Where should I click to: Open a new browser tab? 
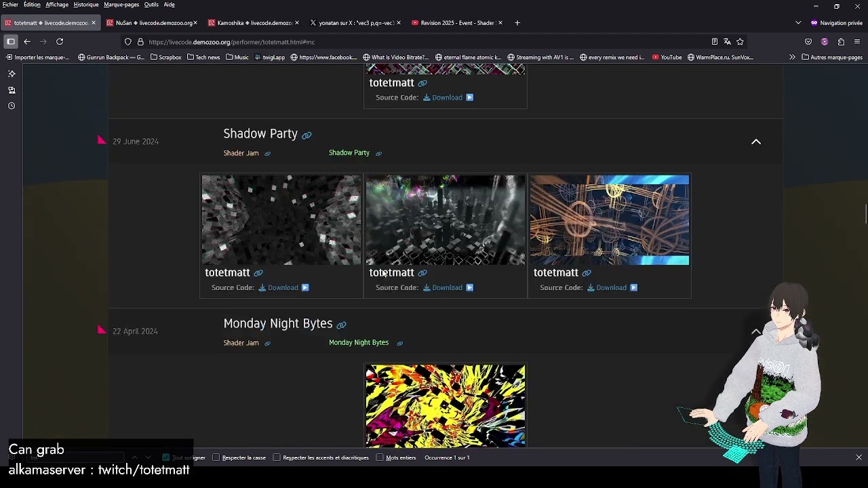pyautogui.click(x=517, y=22)
